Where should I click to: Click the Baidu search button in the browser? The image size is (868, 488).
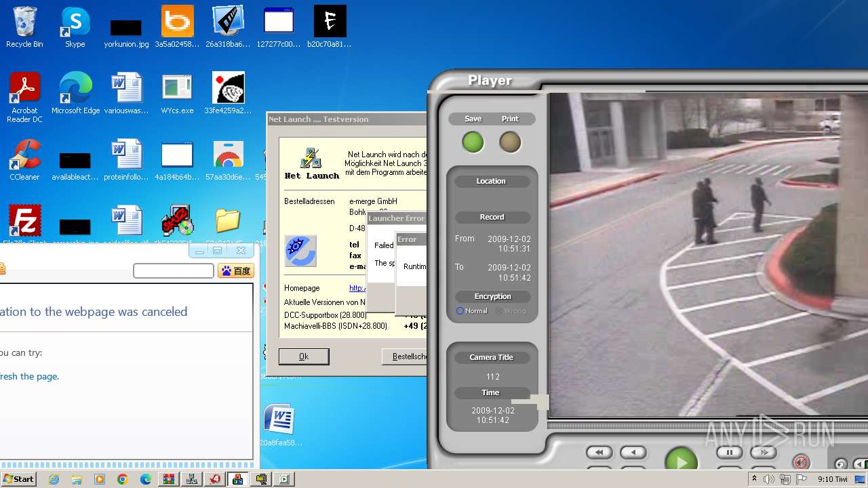pyautogui.click(x=236, y=271)
